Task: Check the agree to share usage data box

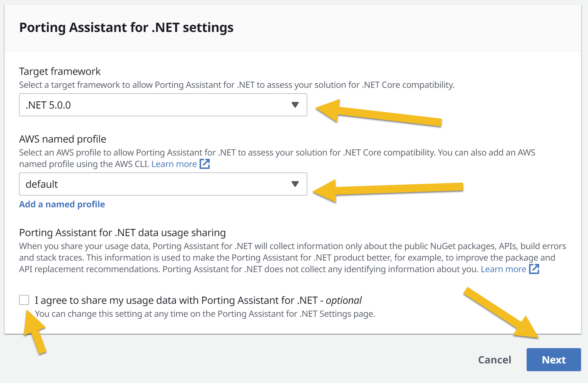Action: (x=24, y=300)
